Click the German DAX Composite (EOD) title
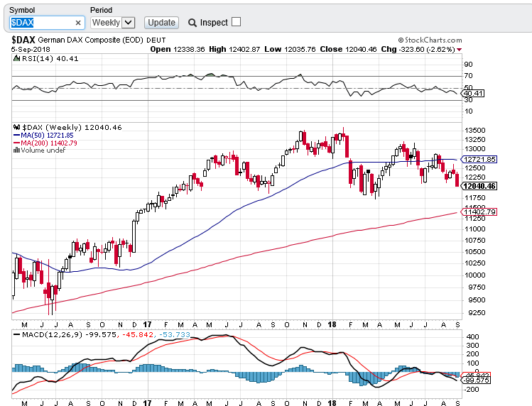 pos(91,40)
